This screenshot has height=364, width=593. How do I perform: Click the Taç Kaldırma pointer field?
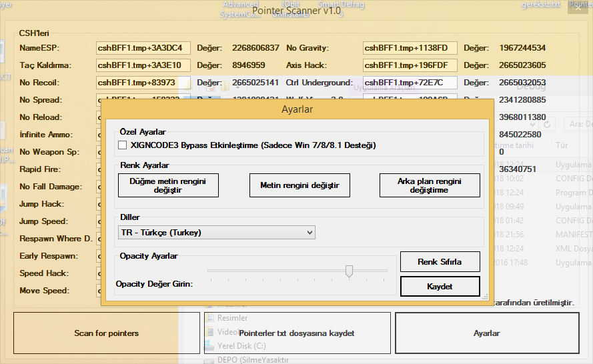coord(143,65)
